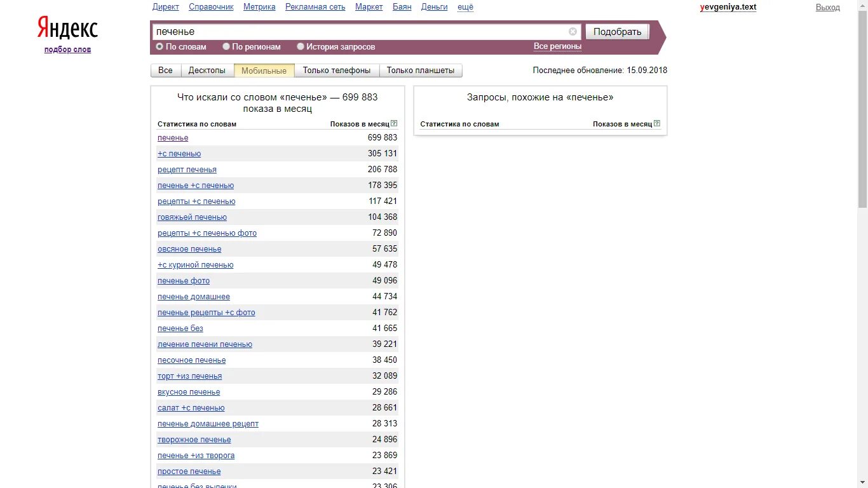
Task: Click the impressions value '699 883' in first row
Action: click(383, 138)
